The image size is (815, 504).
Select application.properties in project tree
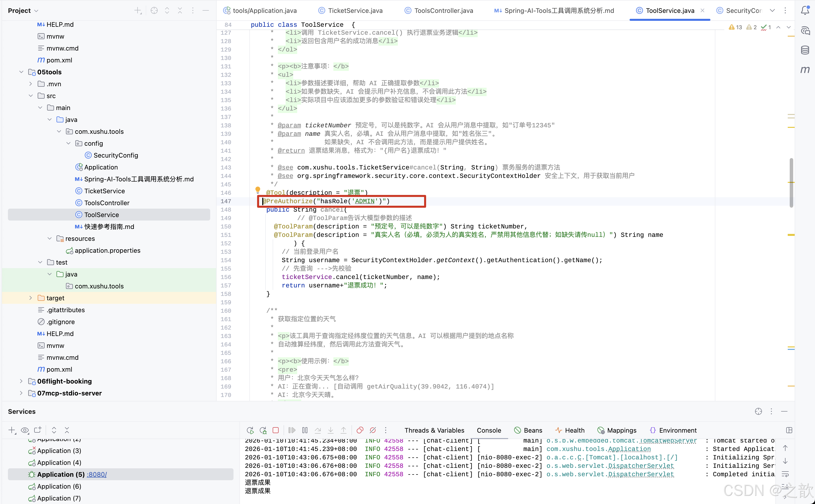[x=107, y=250]
